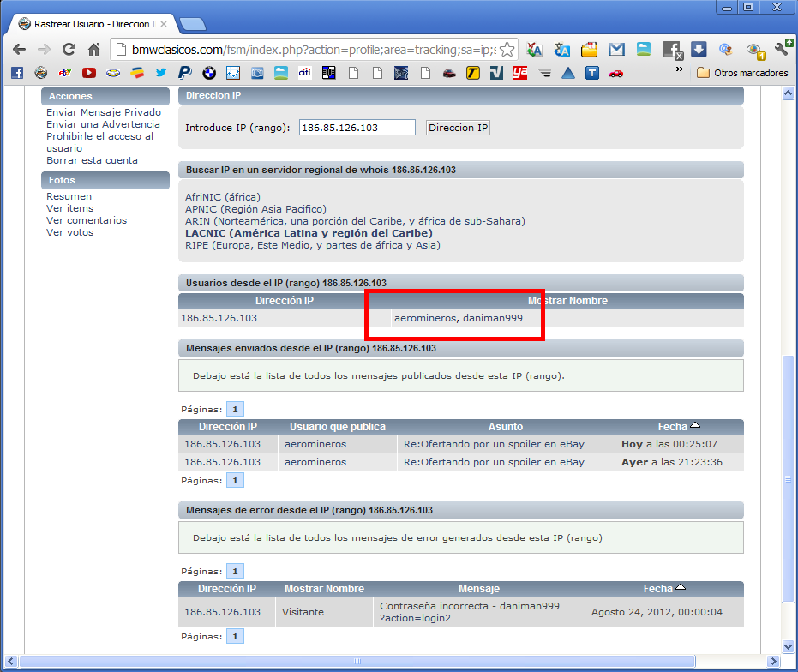Click the vertical scrollbar down arrow
Viewport: 798px width, 672px height.
788,647
